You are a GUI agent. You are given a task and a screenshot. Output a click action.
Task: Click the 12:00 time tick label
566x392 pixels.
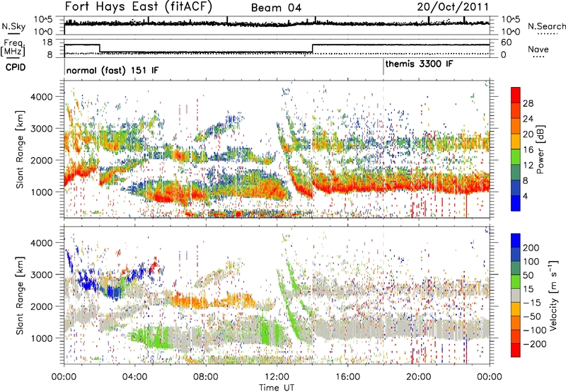[x=277, y=377]
